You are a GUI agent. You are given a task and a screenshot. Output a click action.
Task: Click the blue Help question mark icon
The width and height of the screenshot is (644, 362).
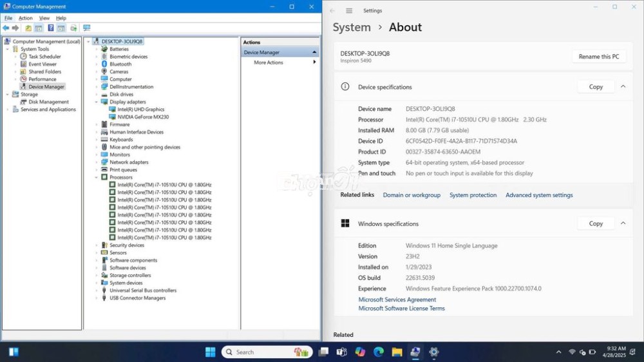point(50,28)
